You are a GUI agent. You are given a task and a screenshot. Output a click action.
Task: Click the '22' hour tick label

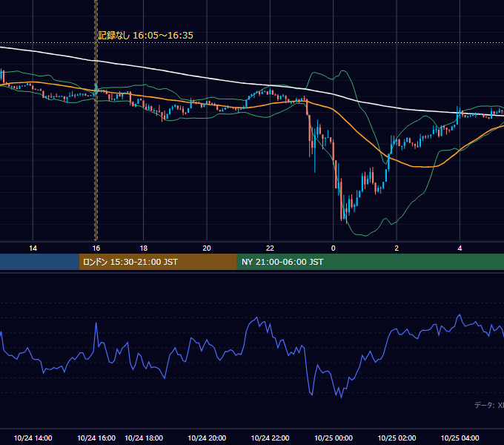(270, 248)
